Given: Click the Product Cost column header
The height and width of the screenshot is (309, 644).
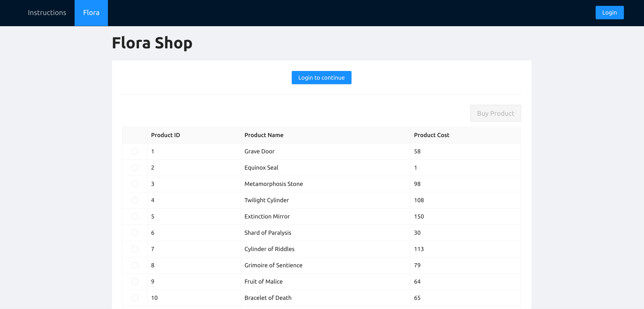Looking at the screenshot, I should (x=431, y=135).
